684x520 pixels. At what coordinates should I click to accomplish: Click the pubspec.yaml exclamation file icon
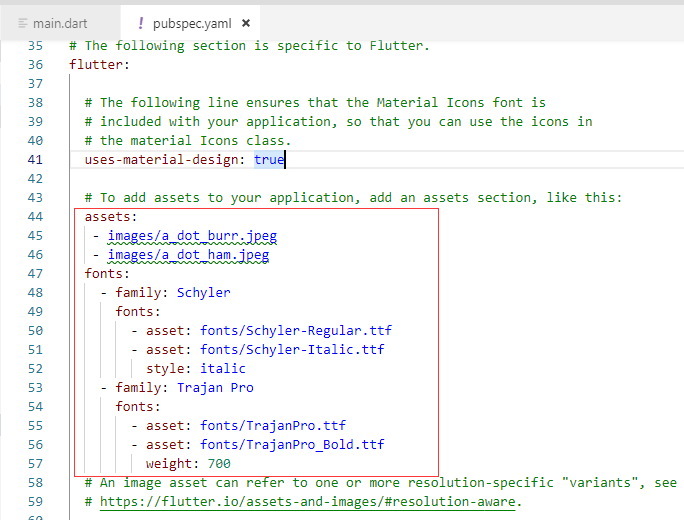click(140, 24)
